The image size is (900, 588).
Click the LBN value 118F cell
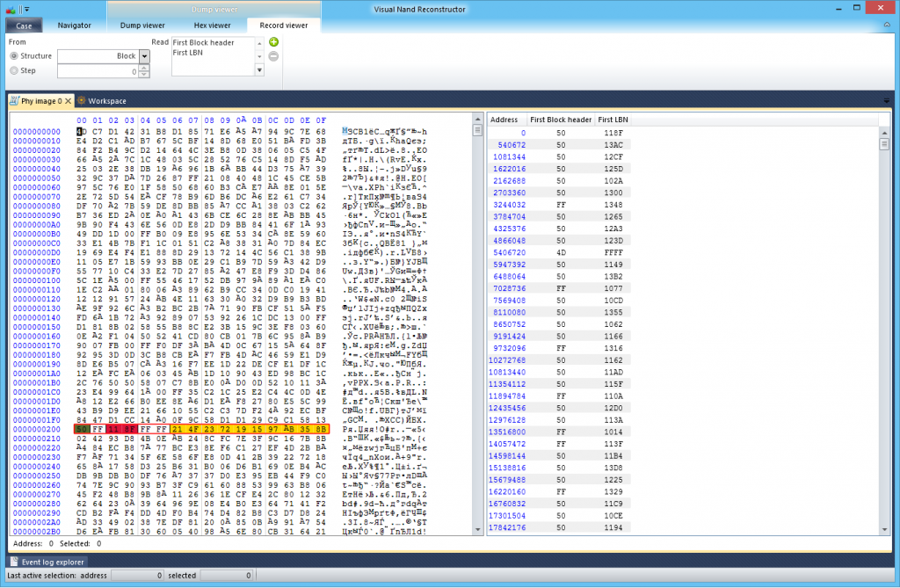pos(613,133)
